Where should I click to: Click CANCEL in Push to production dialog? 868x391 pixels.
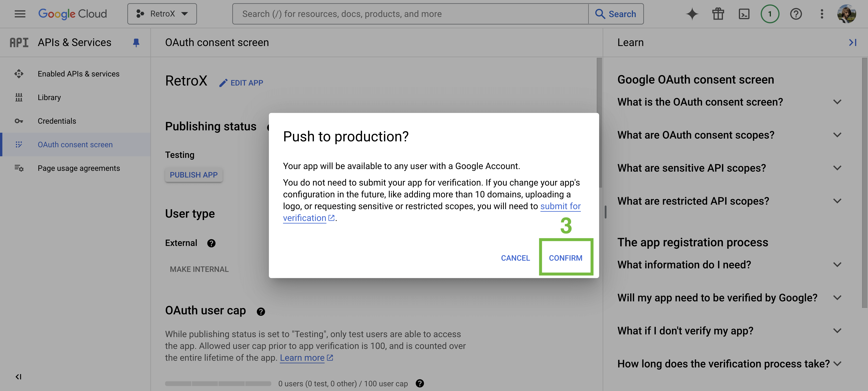[x=515, y=258]
